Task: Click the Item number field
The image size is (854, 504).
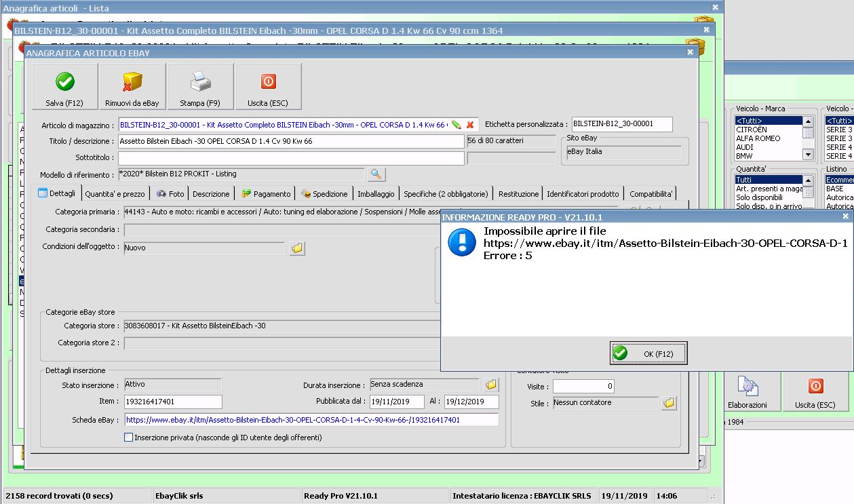Action: (173, 402)
